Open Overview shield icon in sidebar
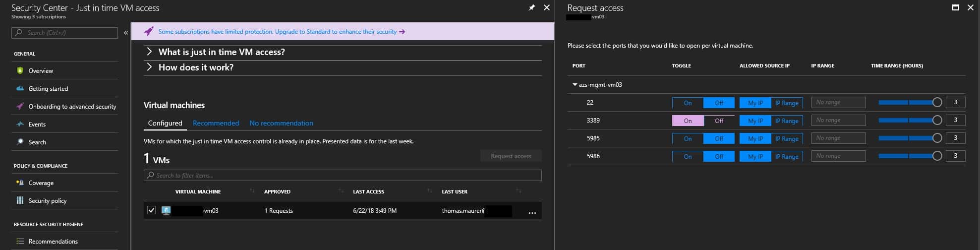Screen dimensions: 980x250 coord(20,70)
